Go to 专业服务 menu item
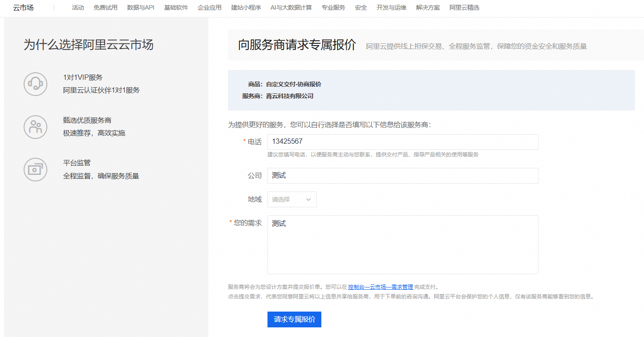Screen dimensions: 644x337 tap(333, 7)
